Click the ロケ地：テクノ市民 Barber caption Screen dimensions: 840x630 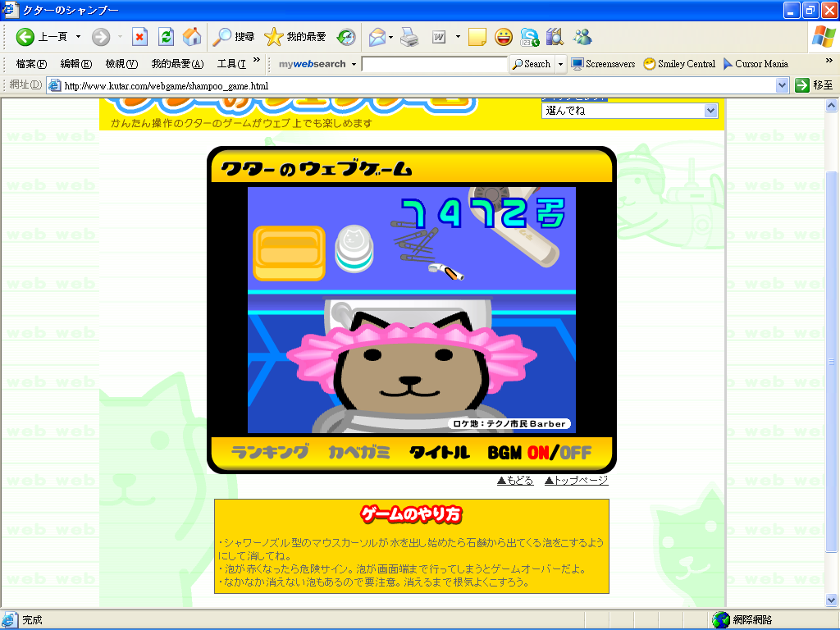(x=509, y=423)
